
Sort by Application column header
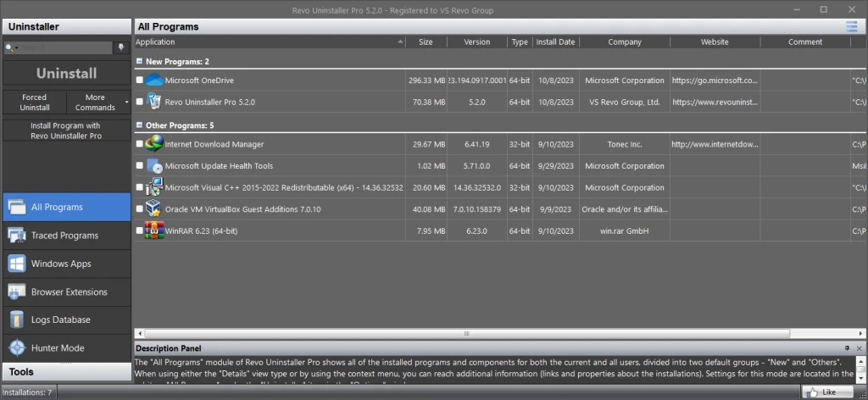click(x=270, y=42)
